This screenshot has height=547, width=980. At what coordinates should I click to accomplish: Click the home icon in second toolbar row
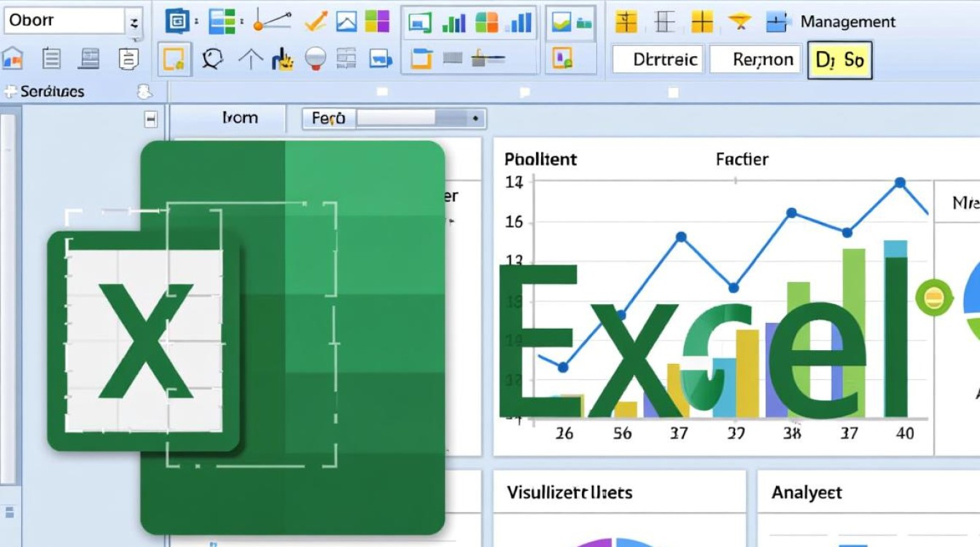tap(12, 58)
